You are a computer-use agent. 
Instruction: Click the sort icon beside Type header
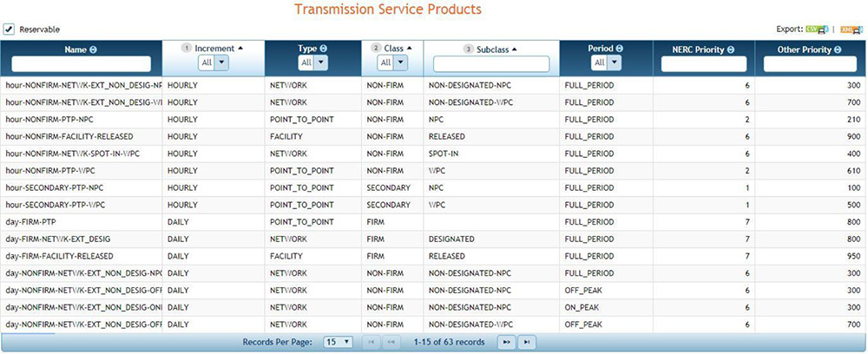324,49
